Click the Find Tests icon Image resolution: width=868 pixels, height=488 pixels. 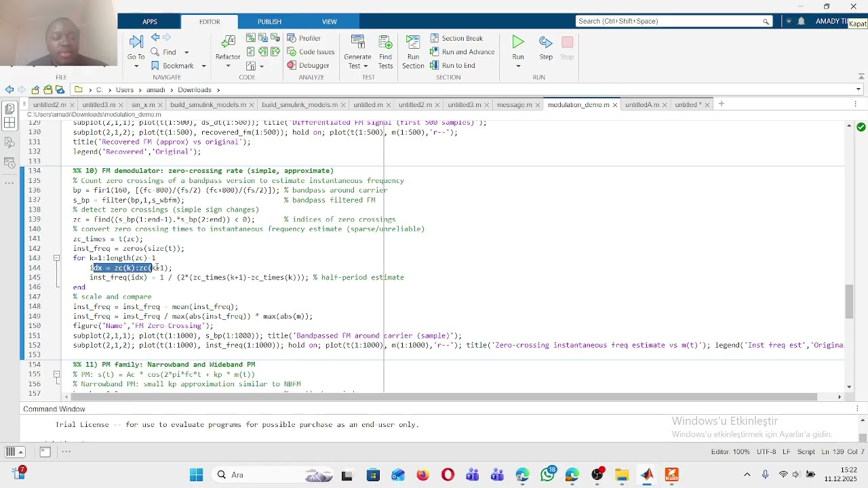(385, 42)
